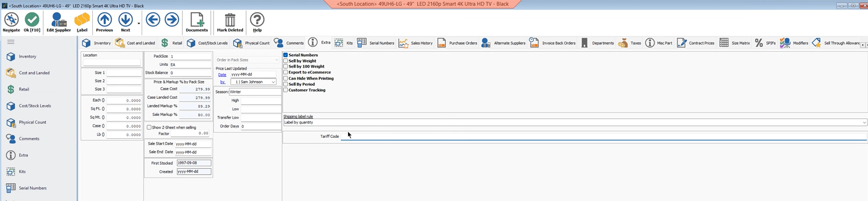Open the Taxes tab

(629, 43)
